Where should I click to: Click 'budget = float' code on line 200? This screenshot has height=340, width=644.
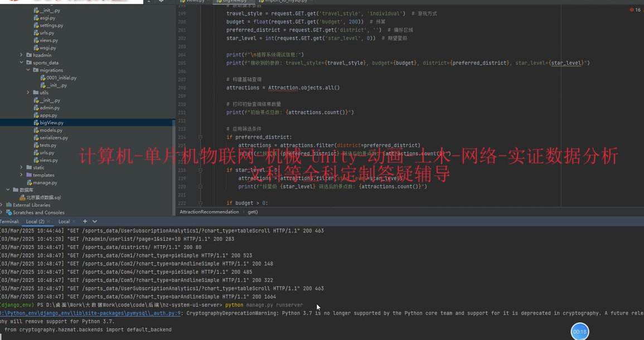pyautogui.click(x=247, y=22)
